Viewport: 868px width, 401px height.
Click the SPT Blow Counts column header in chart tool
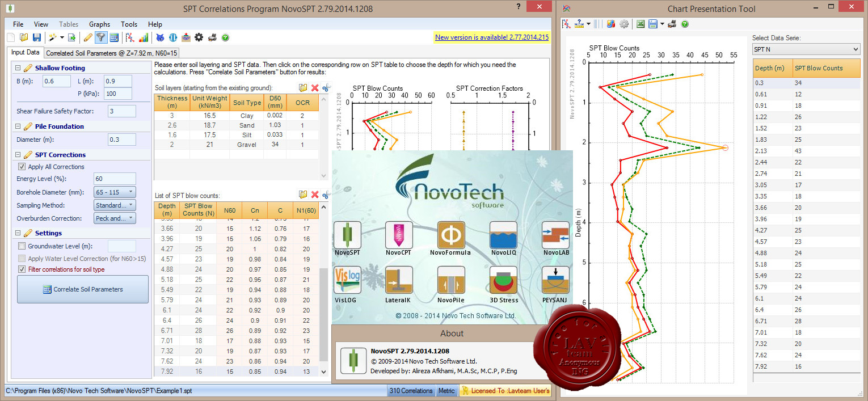[x=826, y=68]
